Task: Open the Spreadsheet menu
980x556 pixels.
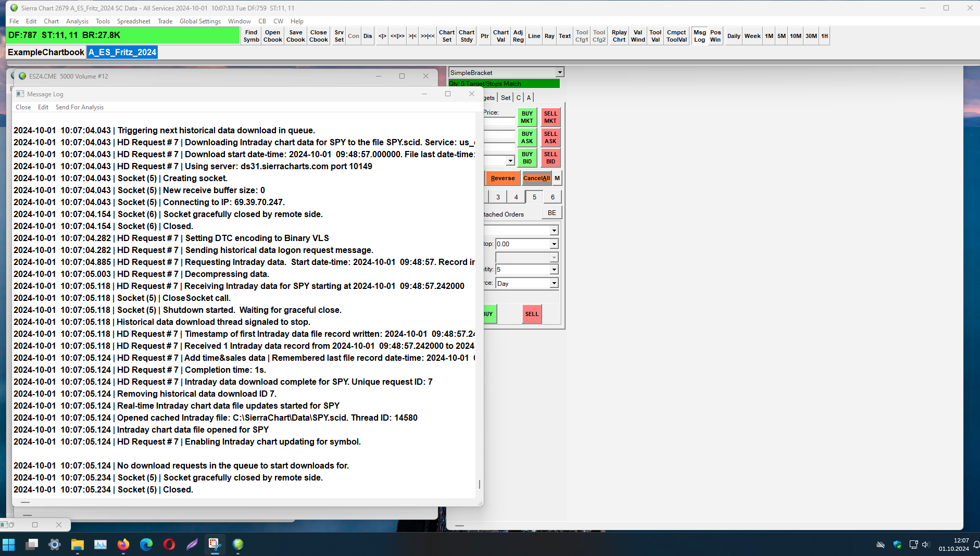Action: tap(133, 21)
